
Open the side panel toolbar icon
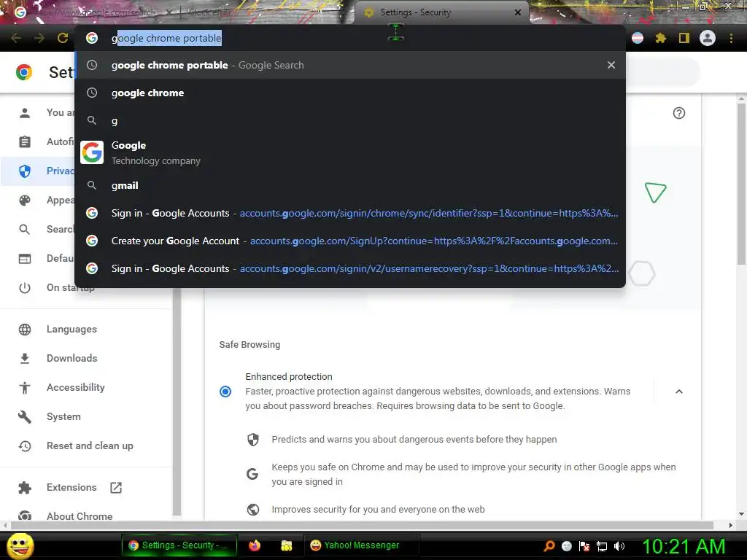pos(684,38)
